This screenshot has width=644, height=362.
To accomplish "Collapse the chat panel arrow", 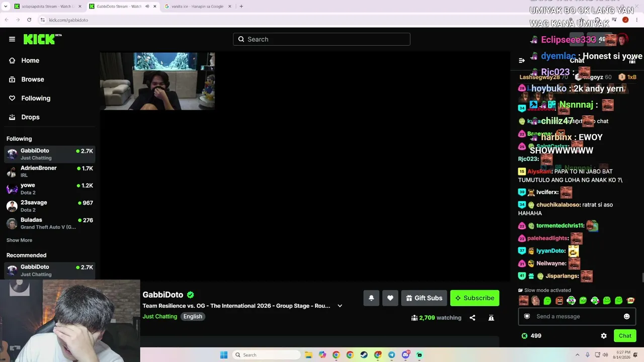I will (x=522, y=60).
